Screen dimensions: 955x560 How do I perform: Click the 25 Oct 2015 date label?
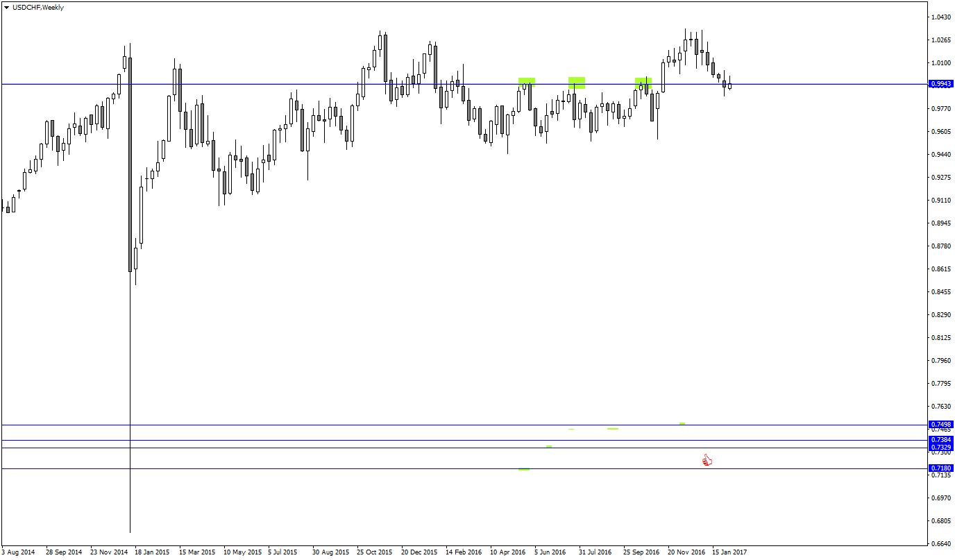[375, 552]
